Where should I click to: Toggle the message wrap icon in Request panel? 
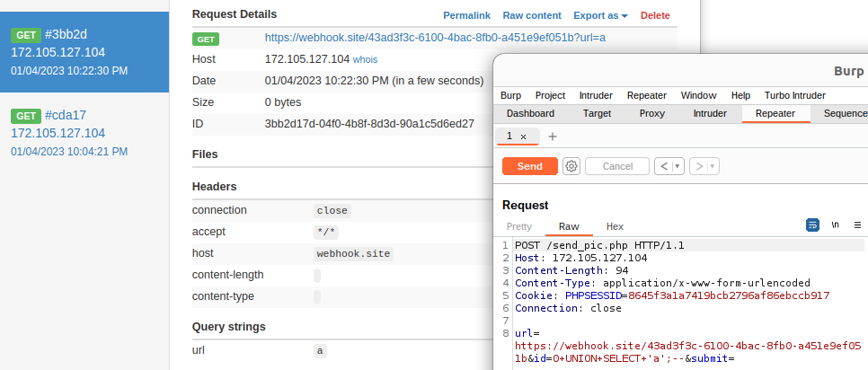pyautogui.click(x=812, y=225)
